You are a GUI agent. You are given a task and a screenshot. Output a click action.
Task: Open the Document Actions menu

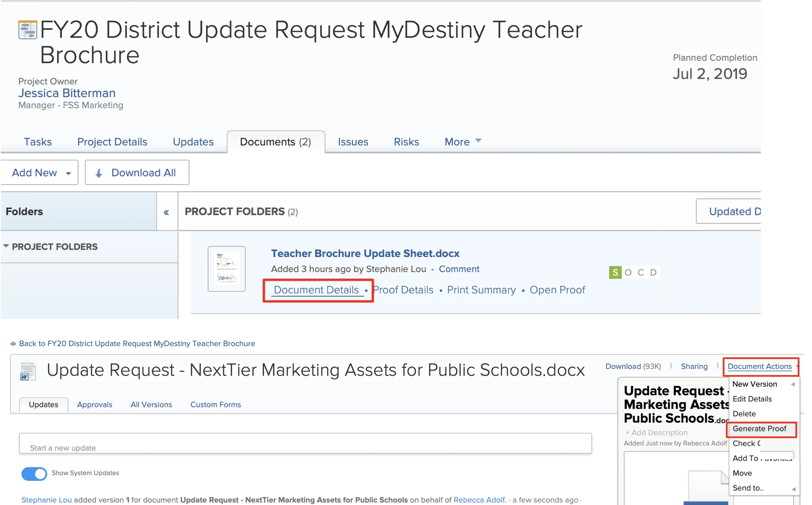(x=760, y=366)
